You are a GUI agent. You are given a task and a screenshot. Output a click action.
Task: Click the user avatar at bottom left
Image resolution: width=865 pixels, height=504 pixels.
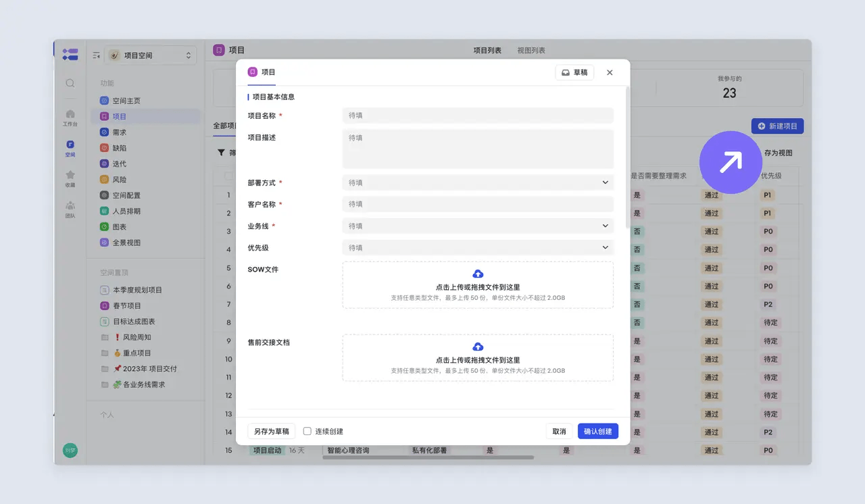(x=70, y=450)
